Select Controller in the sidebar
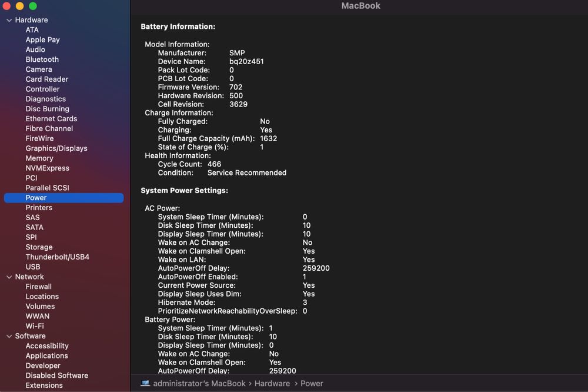This screenshot has height=392, width=588. pos(42,89)
